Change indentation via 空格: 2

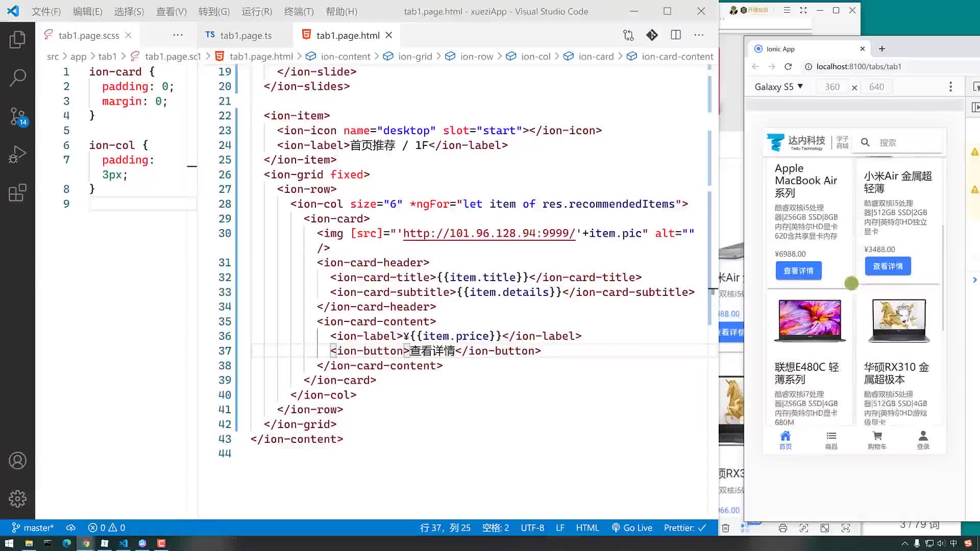click(496, 528)
